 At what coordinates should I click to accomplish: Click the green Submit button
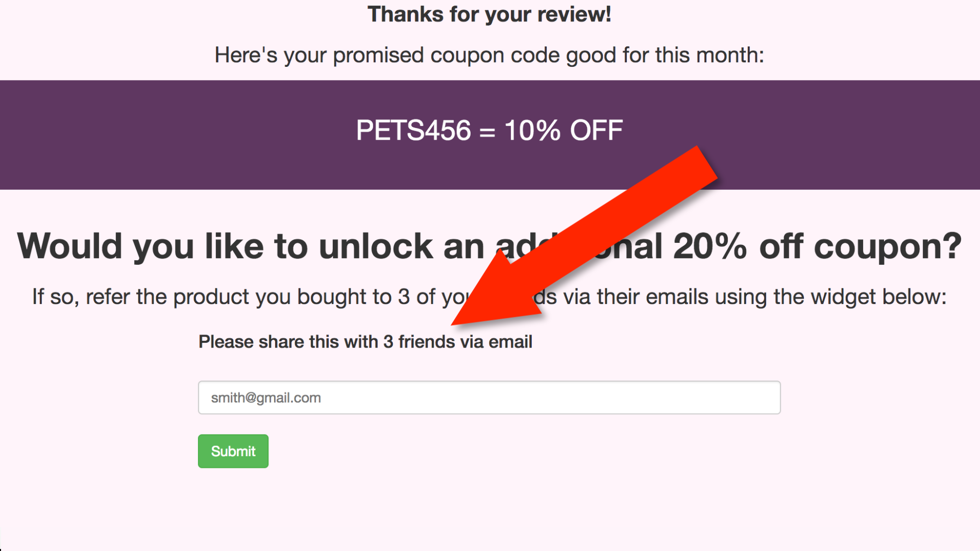233,451
